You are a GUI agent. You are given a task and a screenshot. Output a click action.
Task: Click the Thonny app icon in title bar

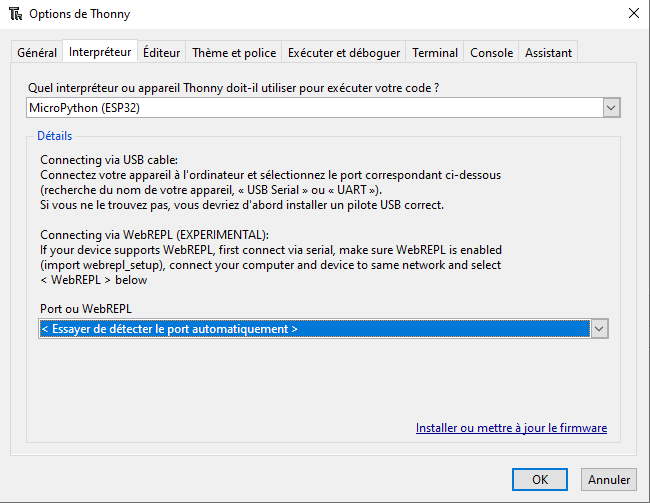tap(15, 14)
